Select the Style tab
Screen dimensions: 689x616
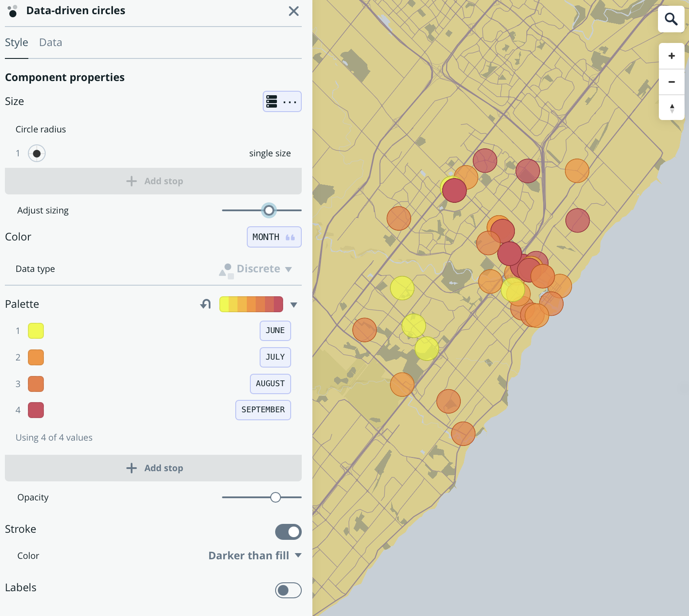pos(16,42)
